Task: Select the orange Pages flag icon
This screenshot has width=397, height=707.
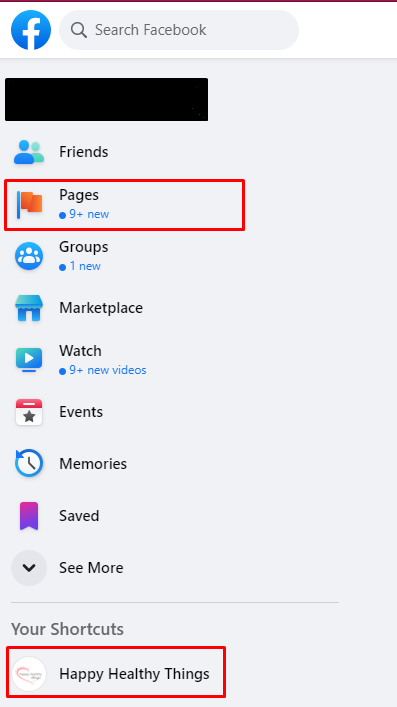Action: pyautogui.click(x=29, y=204)
